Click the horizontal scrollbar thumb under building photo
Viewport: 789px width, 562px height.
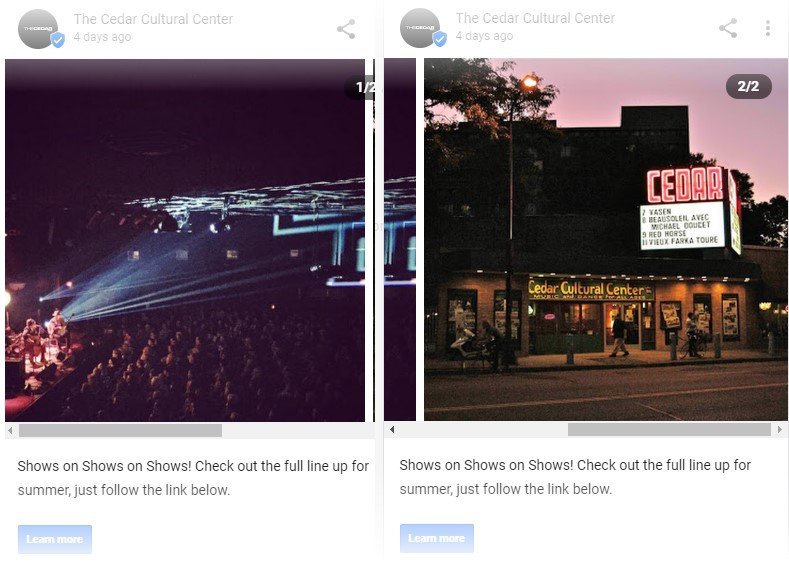click(x=669, y=429)
